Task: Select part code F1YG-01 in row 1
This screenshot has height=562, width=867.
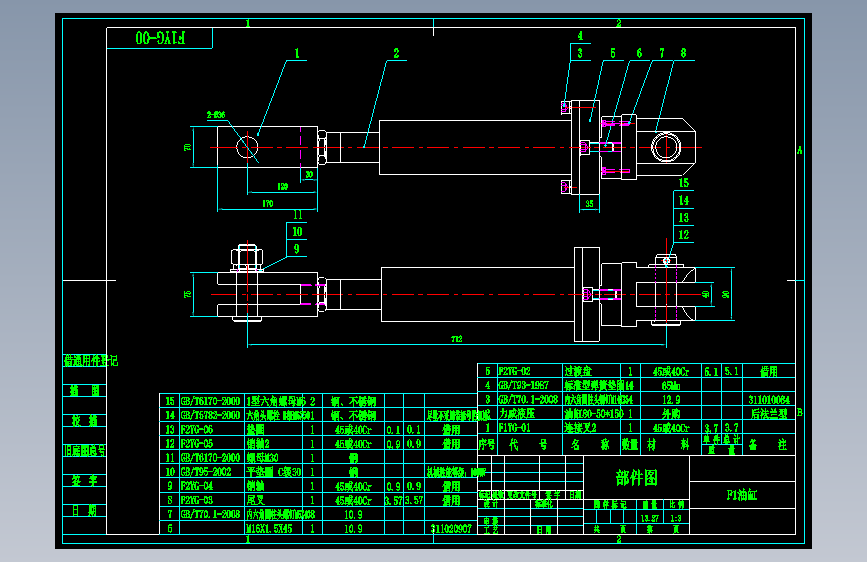Action: 514,428
